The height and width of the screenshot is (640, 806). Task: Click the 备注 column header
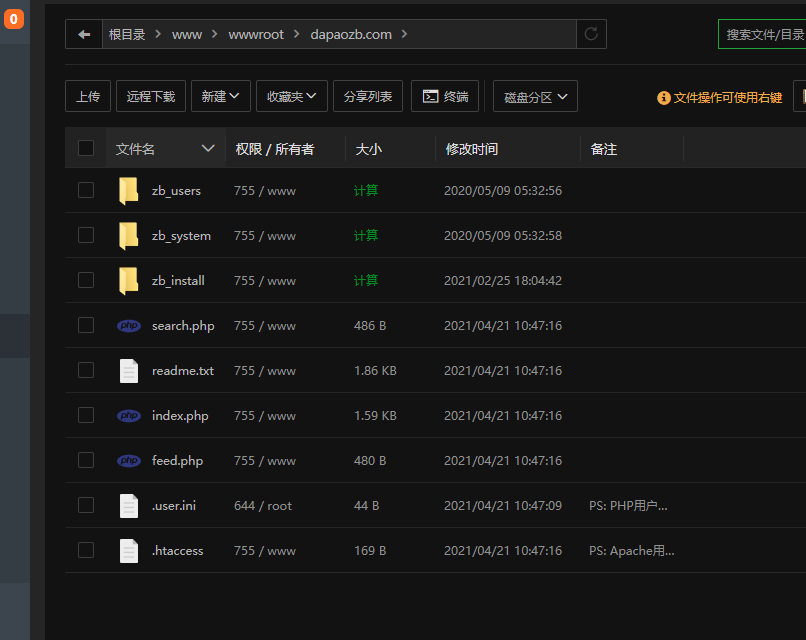pyautogui.click(x=603, y=149)
